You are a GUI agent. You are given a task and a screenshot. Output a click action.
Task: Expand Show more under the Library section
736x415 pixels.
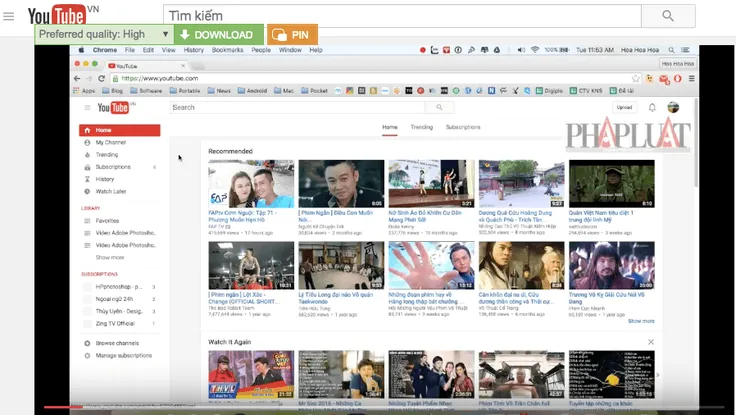click(110, 257)
